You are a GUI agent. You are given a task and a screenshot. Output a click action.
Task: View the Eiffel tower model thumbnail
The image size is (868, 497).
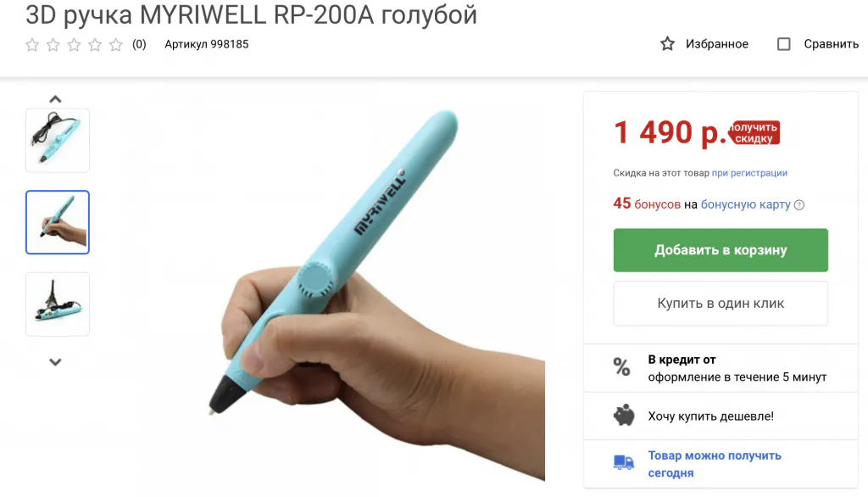(x=58, y=304)
